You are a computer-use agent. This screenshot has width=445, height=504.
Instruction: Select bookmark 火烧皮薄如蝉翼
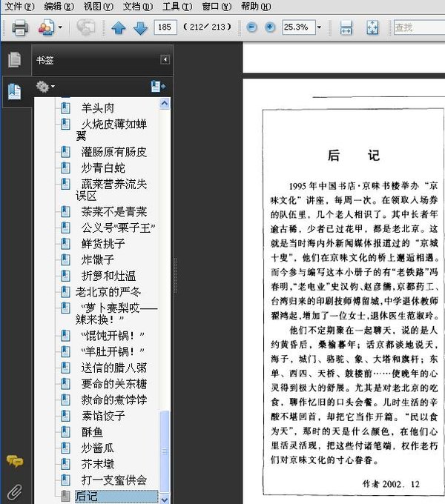click(x=111, y=130)
